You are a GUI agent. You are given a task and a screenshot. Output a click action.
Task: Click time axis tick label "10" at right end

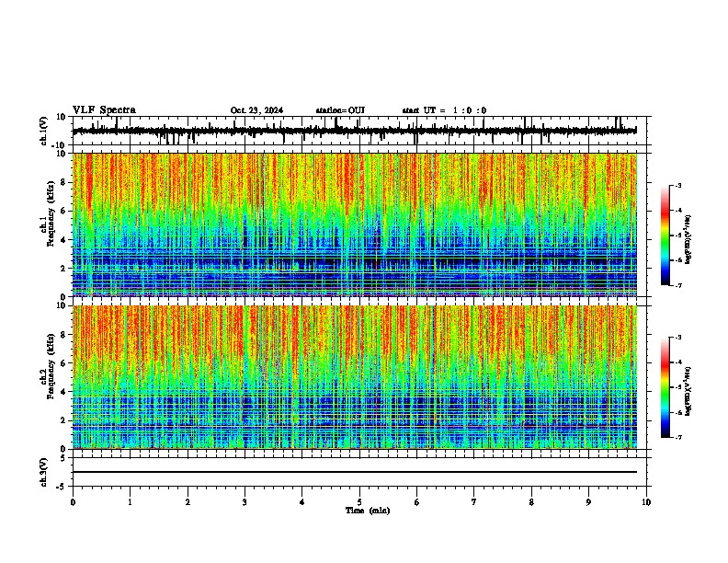coord(646,502)
